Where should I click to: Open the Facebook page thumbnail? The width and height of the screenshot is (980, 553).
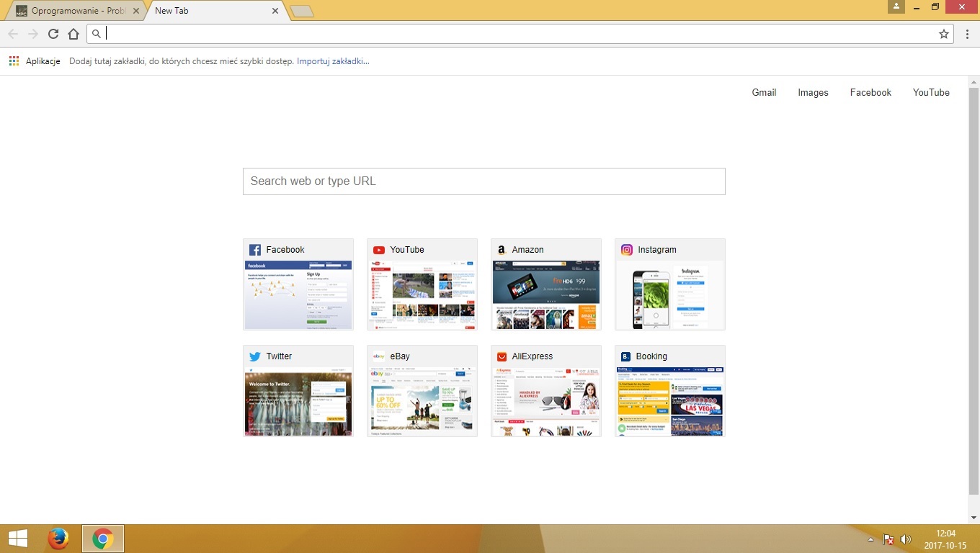click(x=298, y=295)
